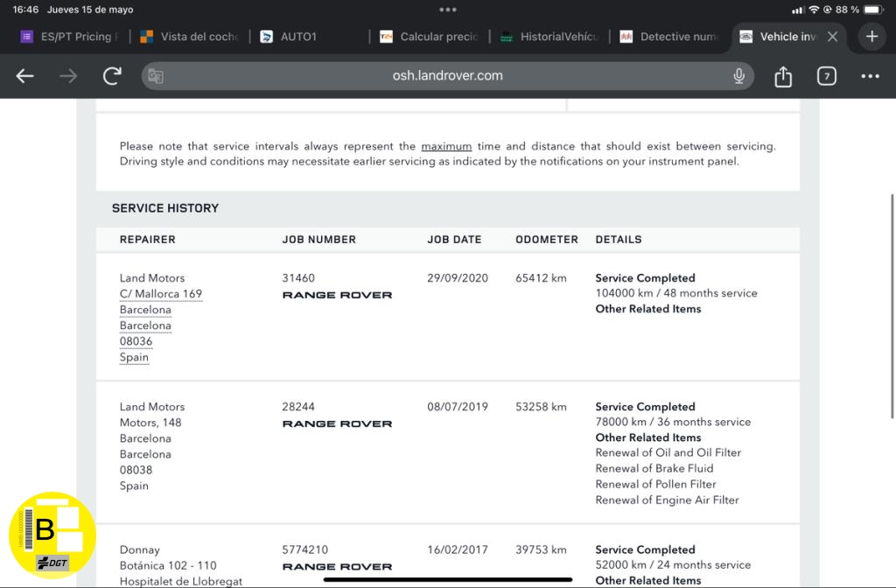896x588 pixels.
Task: Open the C/ Mallorca 169 address link
Action: (x=161, y=294)
